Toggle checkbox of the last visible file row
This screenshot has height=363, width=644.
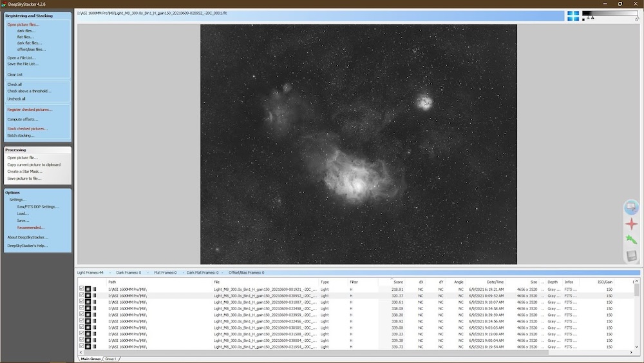(x=82, y=347)
